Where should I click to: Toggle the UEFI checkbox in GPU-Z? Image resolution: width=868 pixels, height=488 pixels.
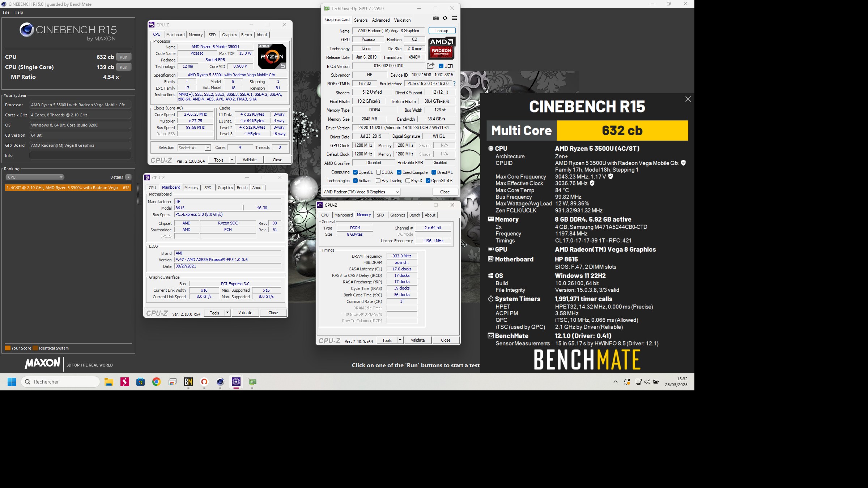[x=441, y=66]
